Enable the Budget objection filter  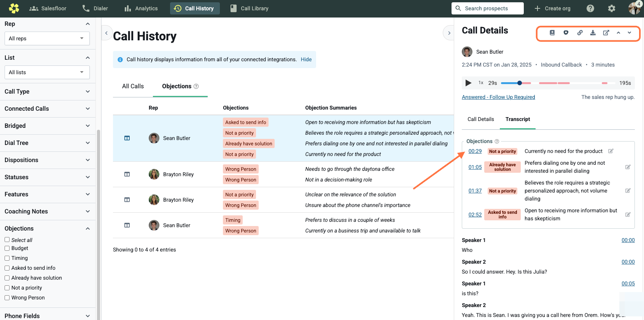tap(7, 248)
